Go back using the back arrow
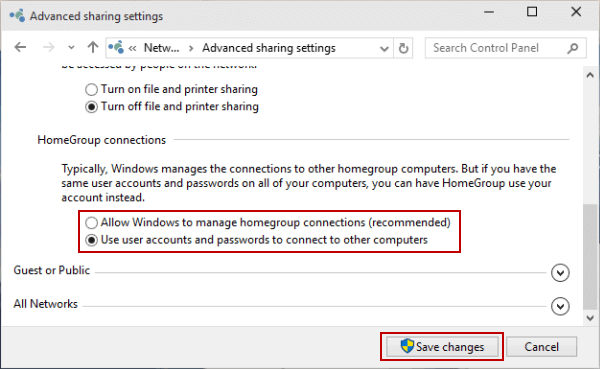Screen dimensions: 600x369 point(20,48)
